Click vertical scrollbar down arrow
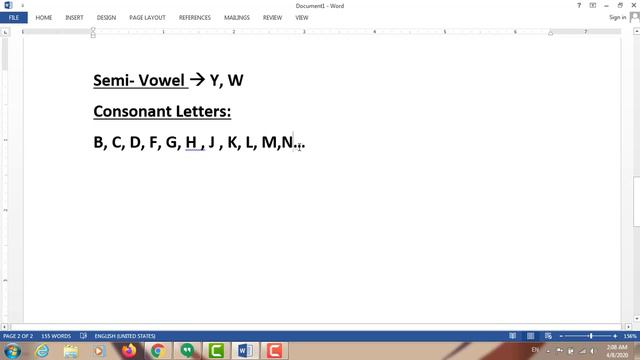 636,319
